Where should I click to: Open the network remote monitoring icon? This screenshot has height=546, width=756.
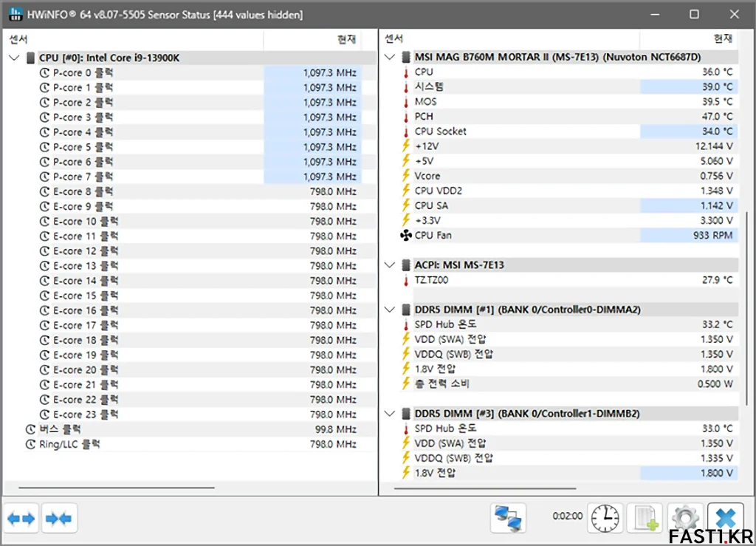pyautogui.click(x=508, y=519)
